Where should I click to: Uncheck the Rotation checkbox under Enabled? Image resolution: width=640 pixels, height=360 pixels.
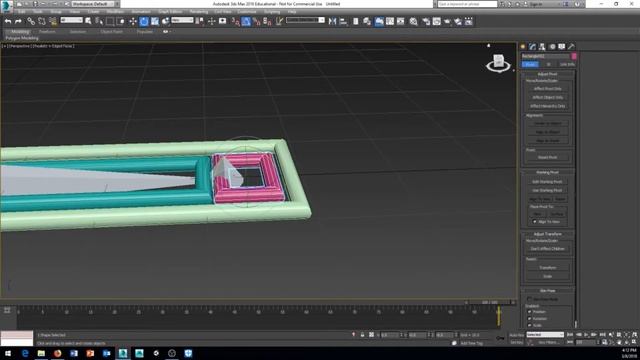(x=529, y=319)
